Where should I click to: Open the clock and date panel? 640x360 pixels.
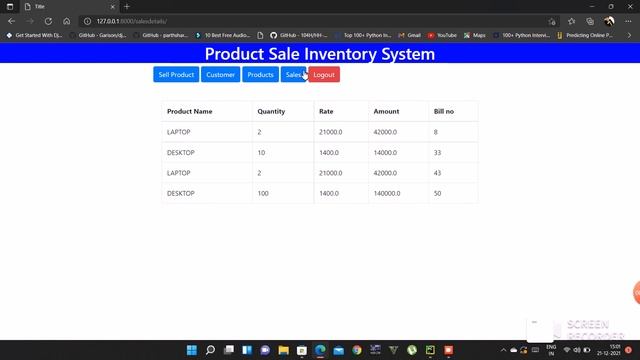[609, 350]
